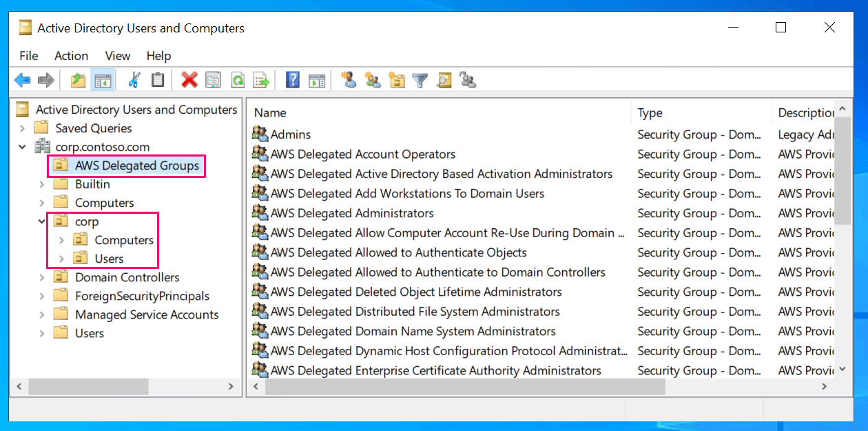Open the Help menu
Screen dimensions: 868x431
[x=159, y=56]
